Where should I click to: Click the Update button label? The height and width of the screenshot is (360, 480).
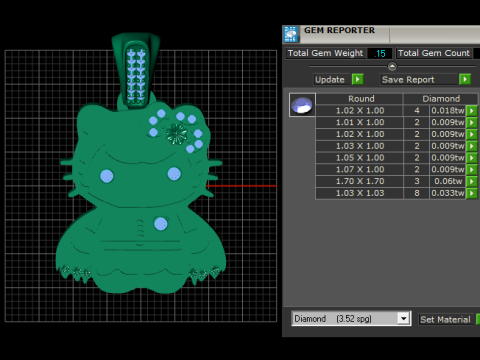click(330, 80)
